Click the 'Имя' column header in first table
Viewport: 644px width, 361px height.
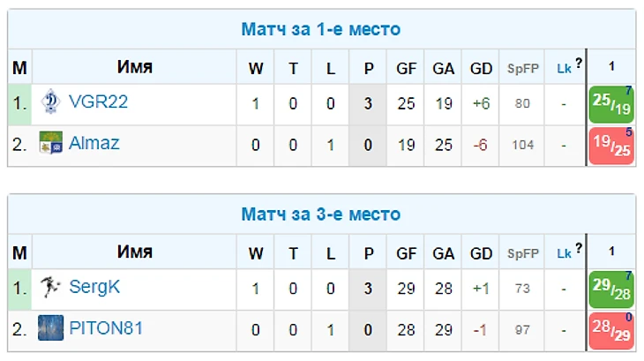click(134, 68)
